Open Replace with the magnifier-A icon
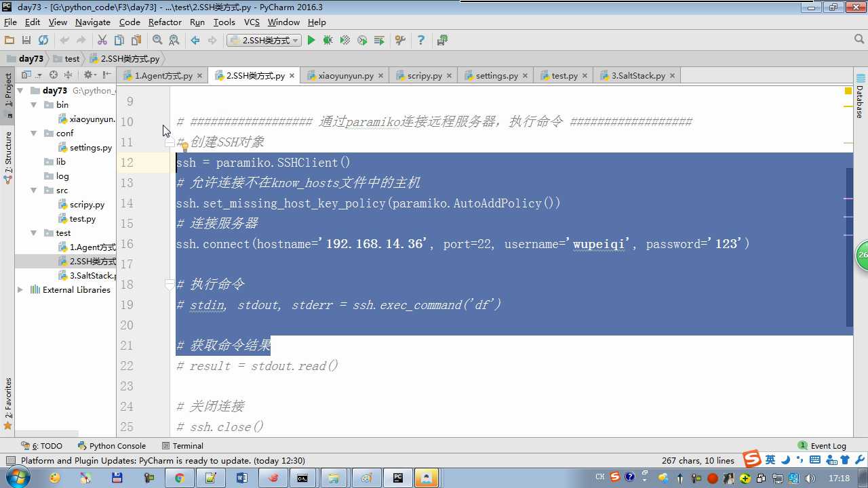 (174, 41)
